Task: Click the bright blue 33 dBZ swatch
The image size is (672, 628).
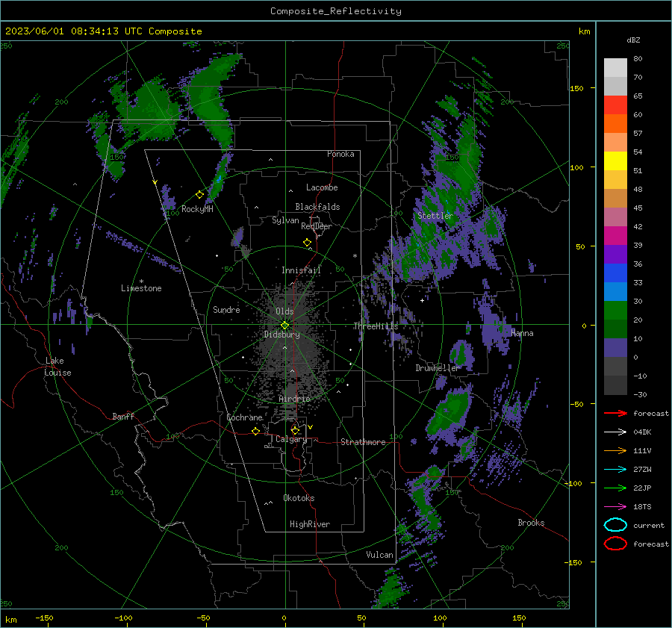Action: pos(615,273)
